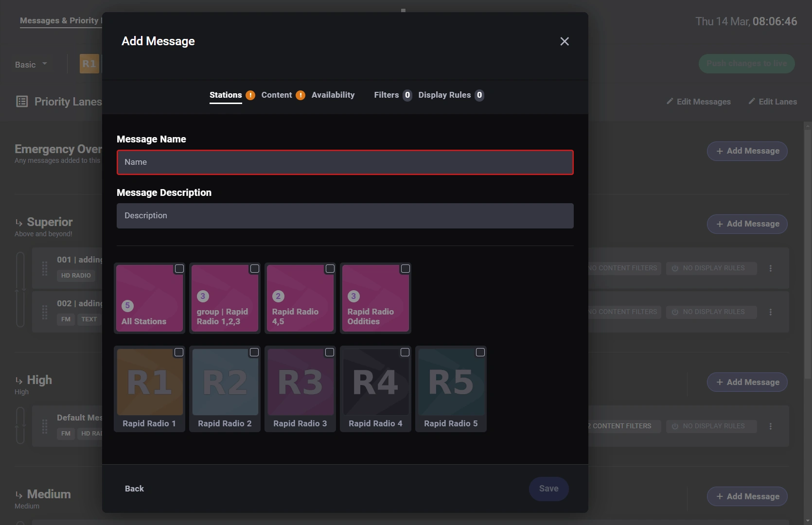Check the Rapid Radio 2 checkbox
Screen dimensions: 812x525
254,352
